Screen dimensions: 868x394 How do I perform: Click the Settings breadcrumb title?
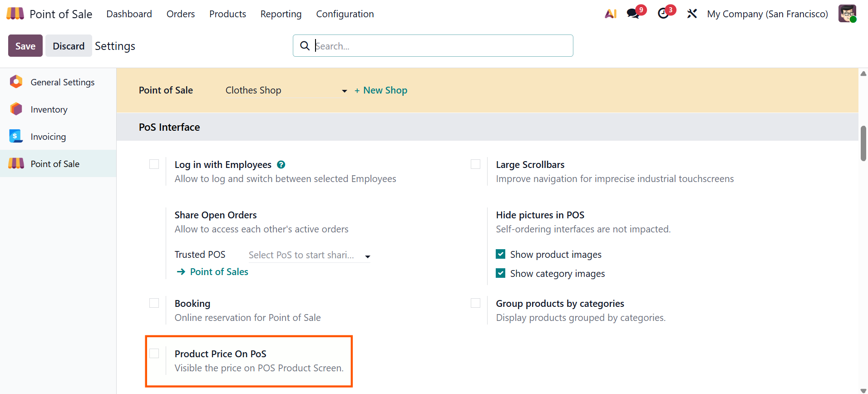[x=115, y=46]
